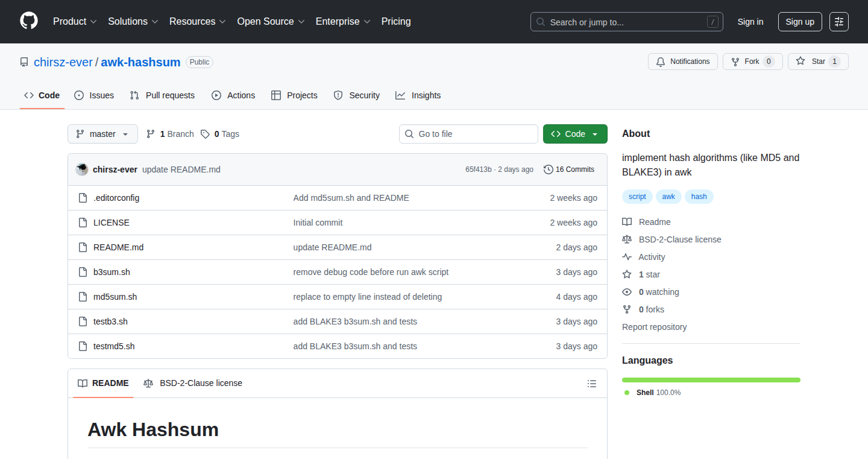Expand the Enterprise menu
The image size is (868, 459).
tap(344, 21)
